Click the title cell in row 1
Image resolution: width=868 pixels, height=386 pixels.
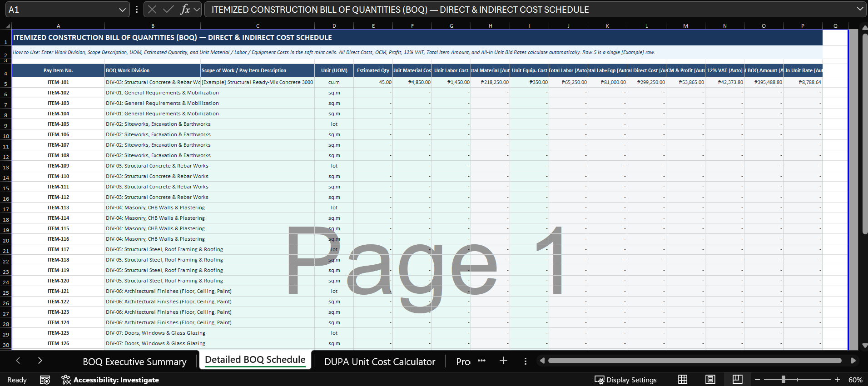coord(417,38)
